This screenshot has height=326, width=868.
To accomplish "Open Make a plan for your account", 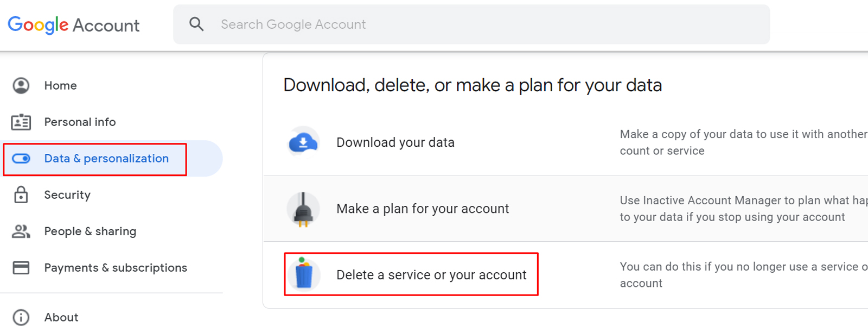I will click(423, 209).
